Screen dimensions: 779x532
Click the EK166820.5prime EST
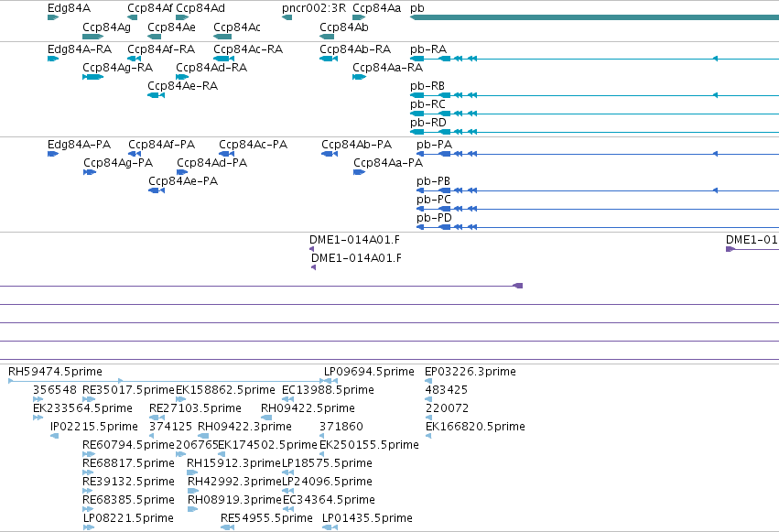click(428, 436)
